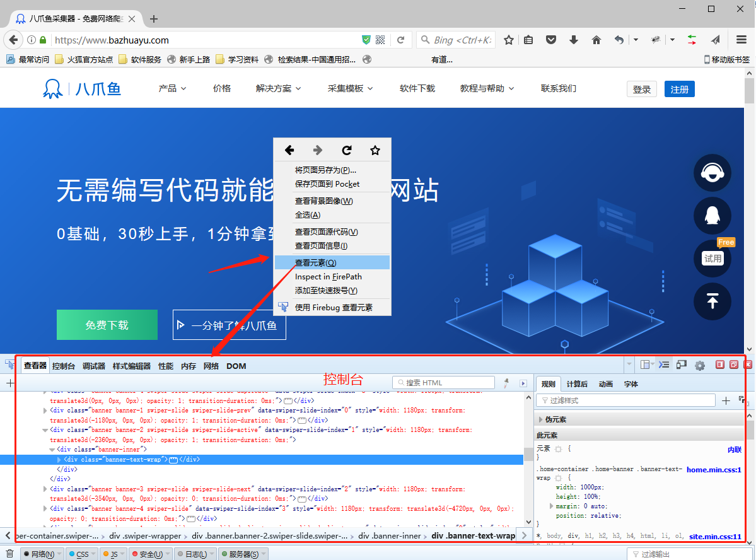Click the 免费下载 green button

coord(107,325)
